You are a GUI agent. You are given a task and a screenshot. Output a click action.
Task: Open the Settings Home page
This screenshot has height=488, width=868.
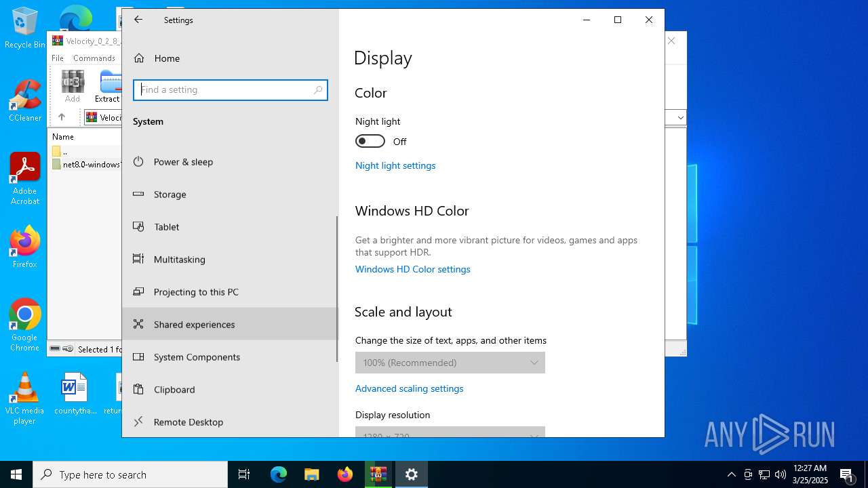pos(231,58)
